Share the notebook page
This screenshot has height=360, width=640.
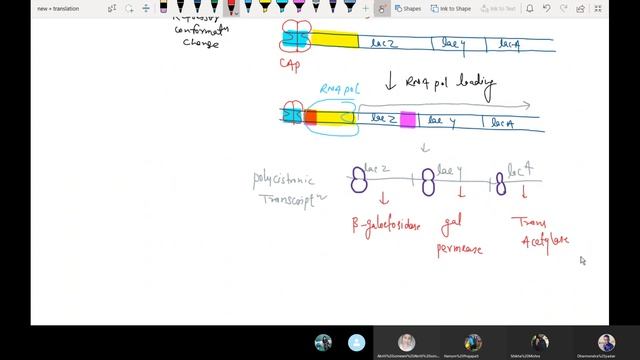click(x=580, y=8)
